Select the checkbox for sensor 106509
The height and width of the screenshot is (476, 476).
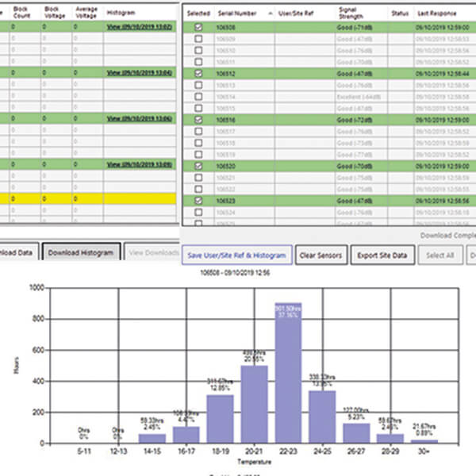[198, 38]
